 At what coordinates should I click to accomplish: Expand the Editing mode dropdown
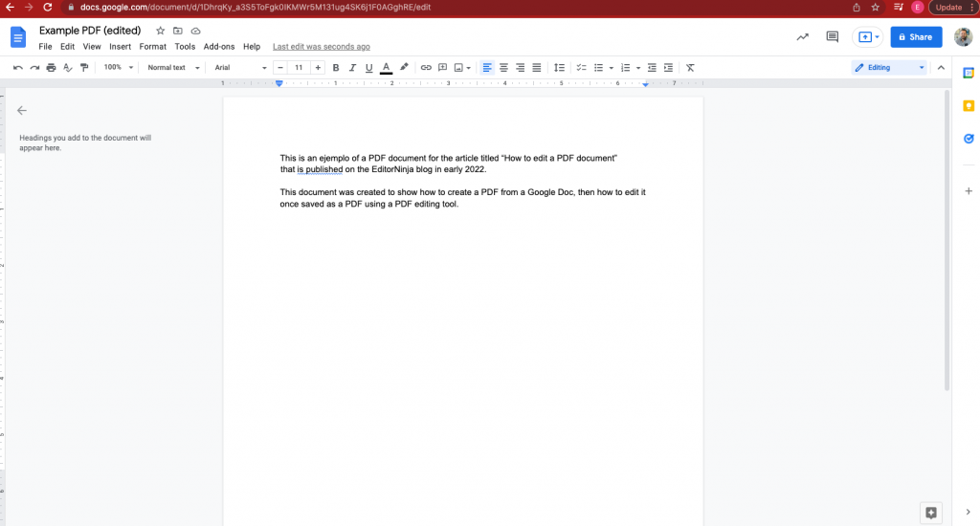pos(889,68)
